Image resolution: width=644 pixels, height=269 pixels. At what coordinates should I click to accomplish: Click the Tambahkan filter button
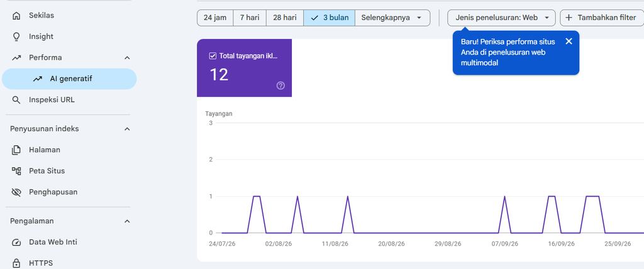[x=602, y=18]
